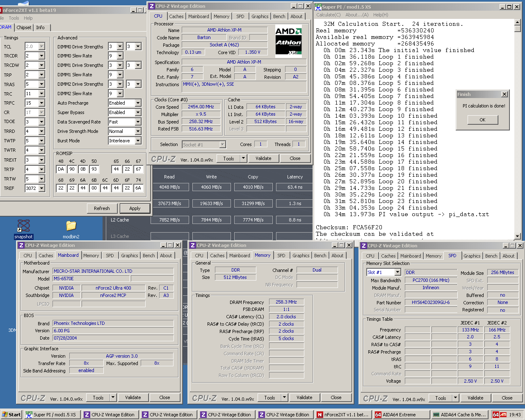Screen dimensions: 525x420
Task: Open the Windows Start menu
Action: coord(11,415)
